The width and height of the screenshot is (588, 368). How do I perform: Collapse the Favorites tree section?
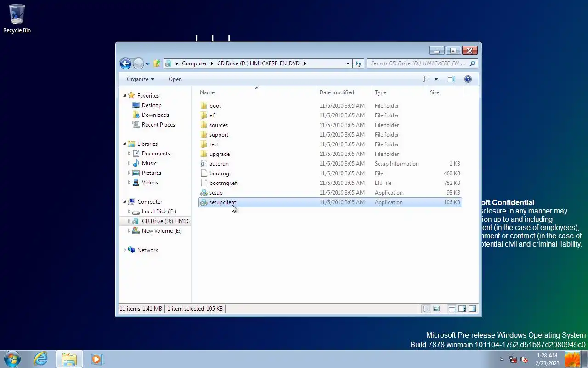coord(124,96)
